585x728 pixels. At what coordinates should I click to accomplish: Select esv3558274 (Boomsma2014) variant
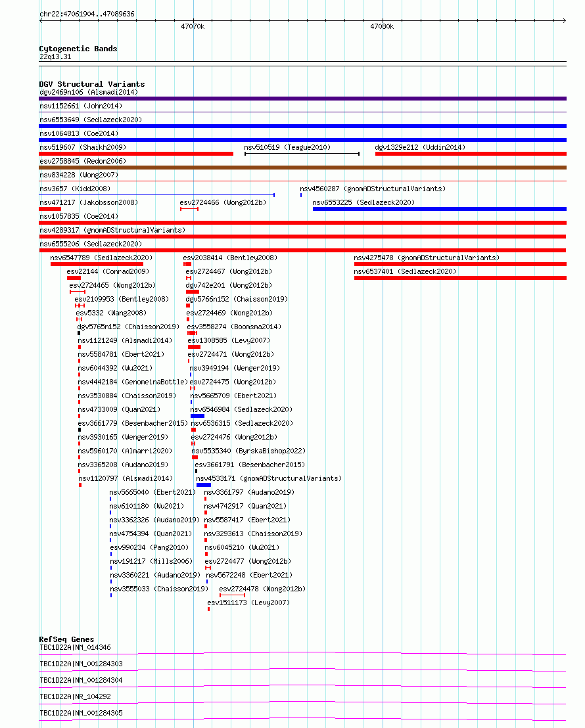pos(234,327)
